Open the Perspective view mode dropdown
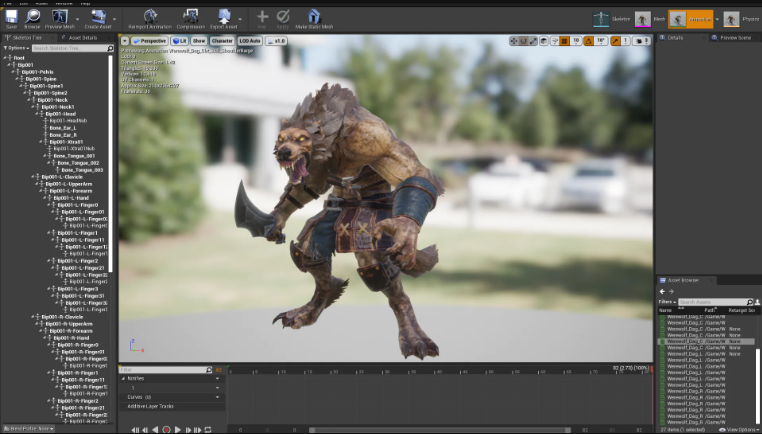This screenshot has height=434, width=762. [150, 41]
